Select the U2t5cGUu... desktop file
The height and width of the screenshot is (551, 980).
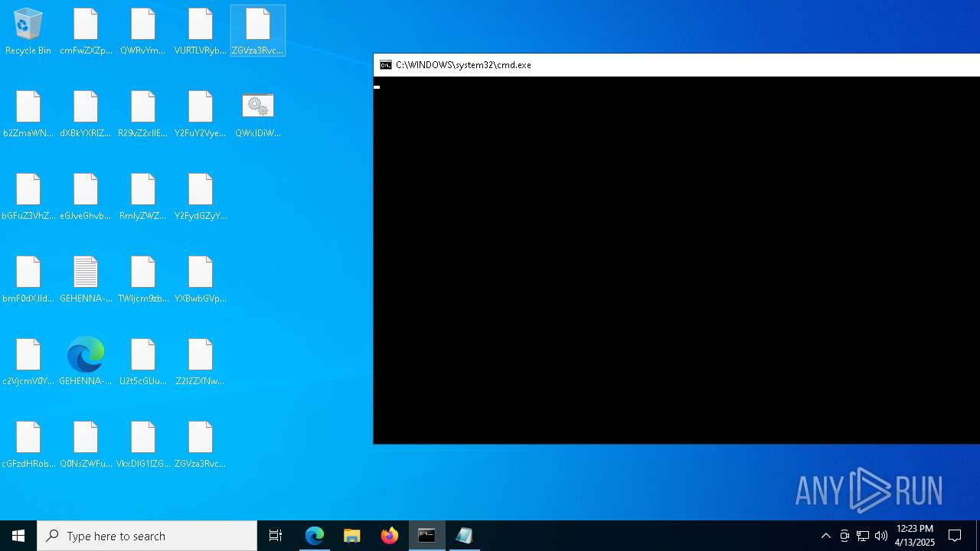[143, 362]
